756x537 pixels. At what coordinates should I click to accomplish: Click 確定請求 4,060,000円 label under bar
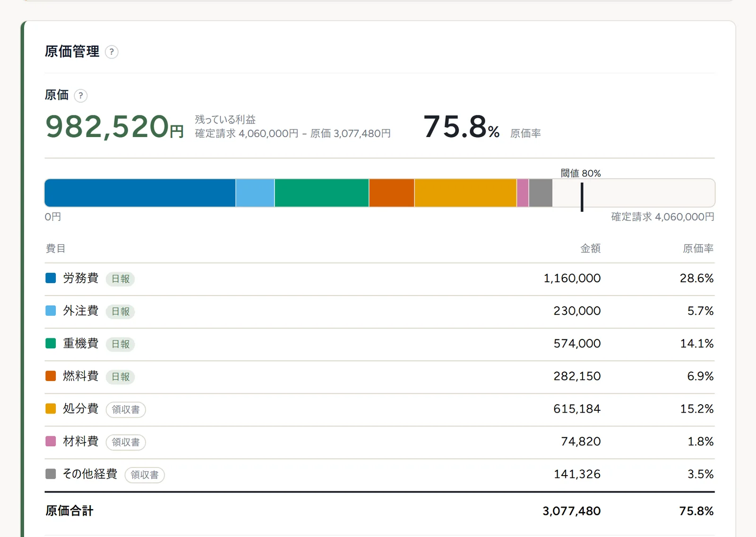[x=662, y=217]
